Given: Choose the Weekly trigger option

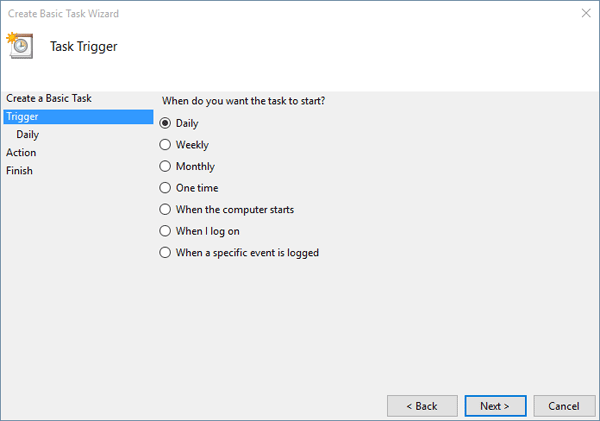Looking at the screenshot, I should (166, 145).
